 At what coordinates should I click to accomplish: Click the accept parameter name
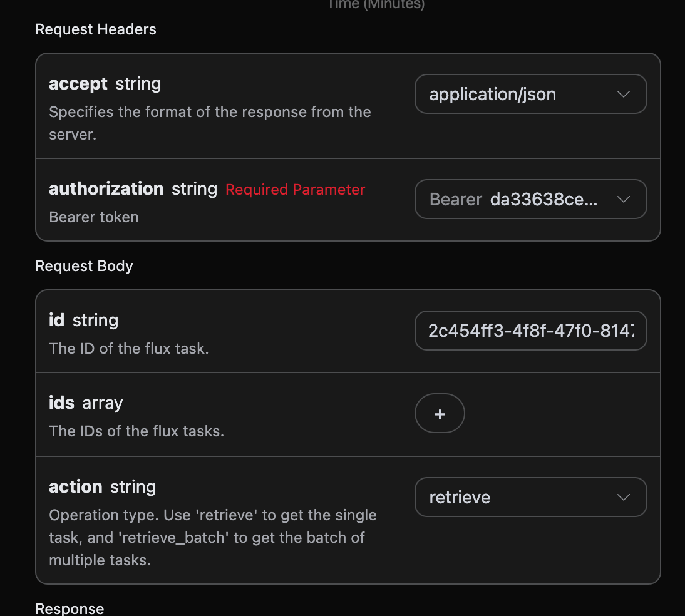[78, 84]
